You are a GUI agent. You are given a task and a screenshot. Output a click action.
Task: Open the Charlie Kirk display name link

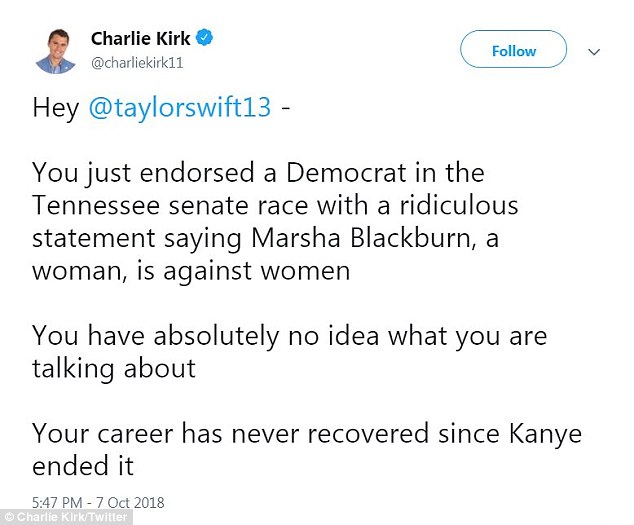tap(139, 39)
